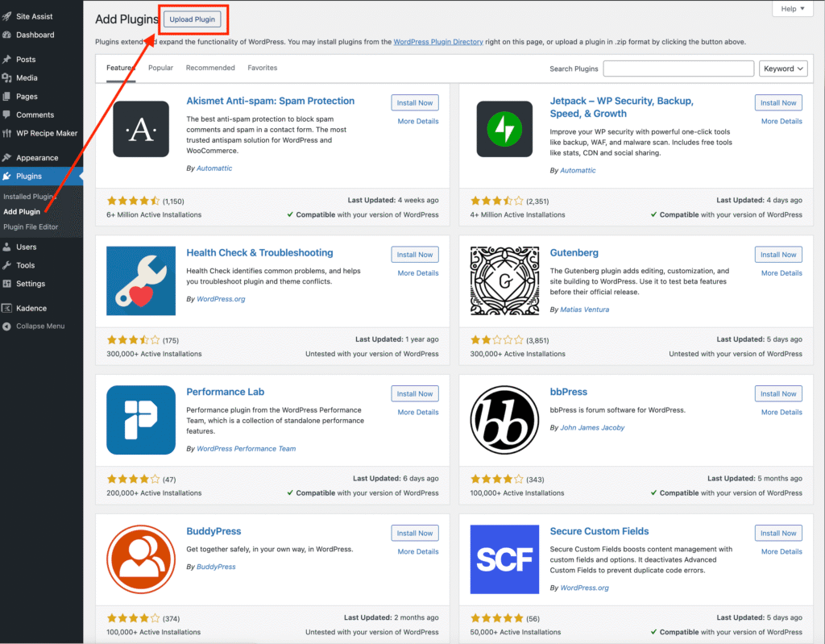Install the Akismet Anti-spam plugin
The image size is (825, 644).
pyautogui.click(x=415, y=103)
